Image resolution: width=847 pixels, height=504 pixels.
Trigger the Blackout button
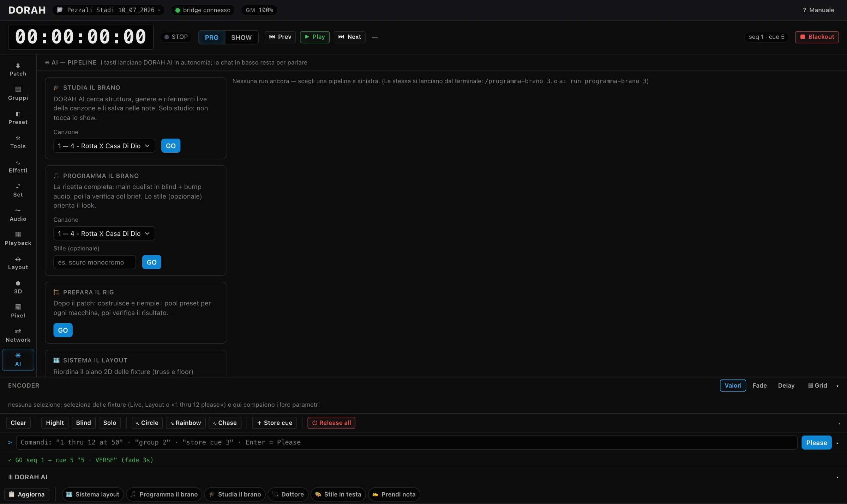click(817, 37)
